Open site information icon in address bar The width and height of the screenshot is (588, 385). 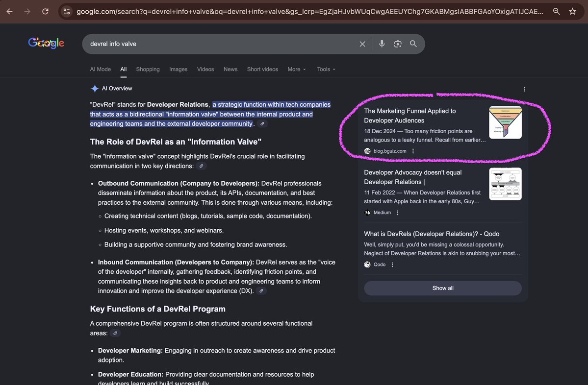(x=67, y=12)
